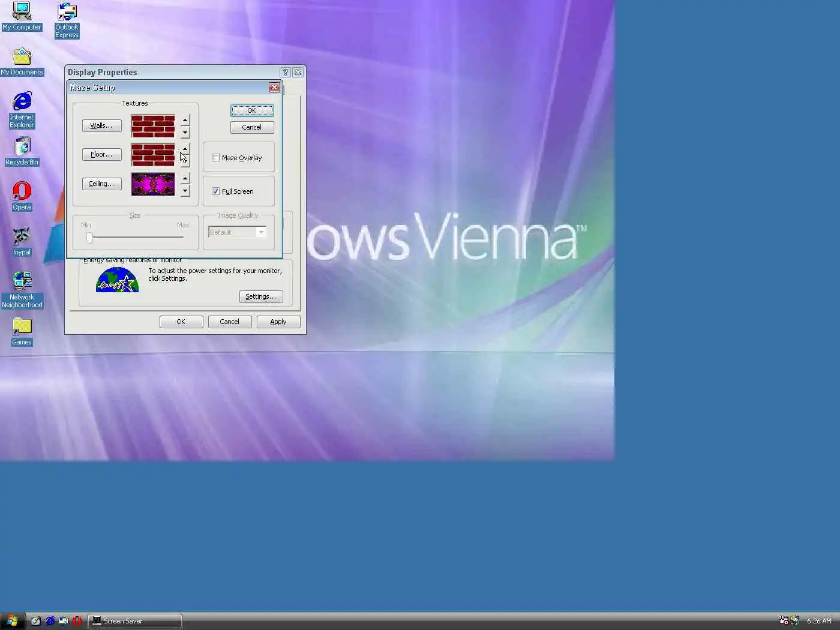
Task: Click down arrow for floor texture
Action: [x=185, y=161]
